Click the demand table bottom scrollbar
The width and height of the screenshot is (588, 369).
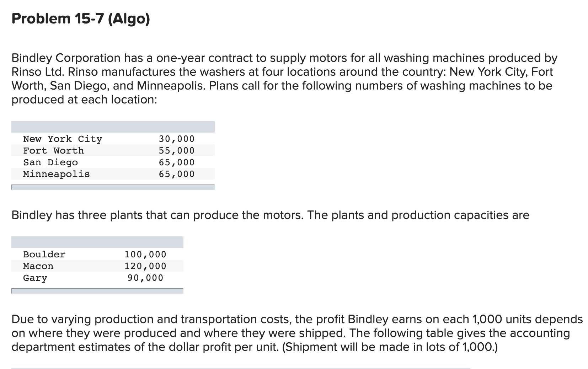[113, 187]
